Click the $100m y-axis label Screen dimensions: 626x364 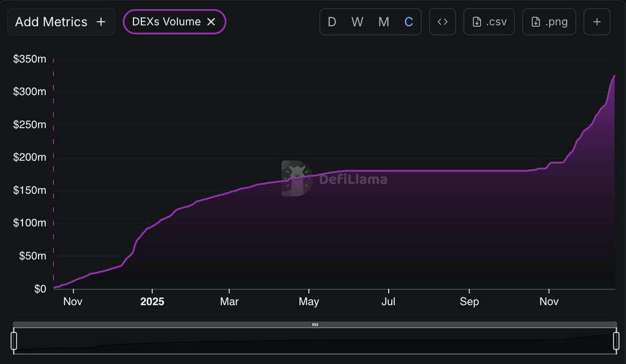click(x=30, y=223)
